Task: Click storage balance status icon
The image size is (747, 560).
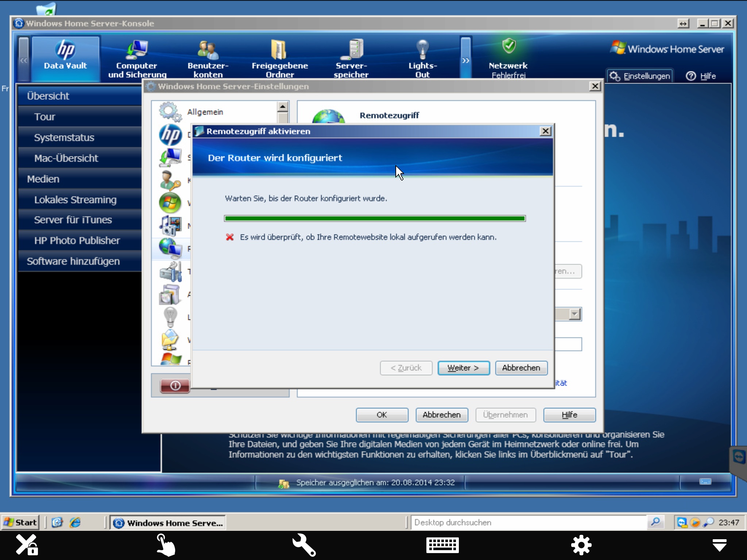Action: pos(283,483)
